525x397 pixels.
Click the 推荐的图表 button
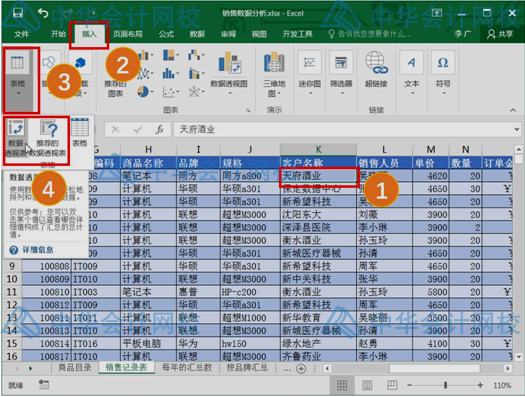(116, 88)
